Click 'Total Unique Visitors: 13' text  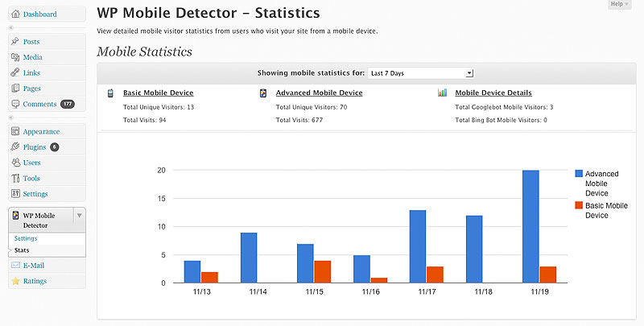click(159, 107)
